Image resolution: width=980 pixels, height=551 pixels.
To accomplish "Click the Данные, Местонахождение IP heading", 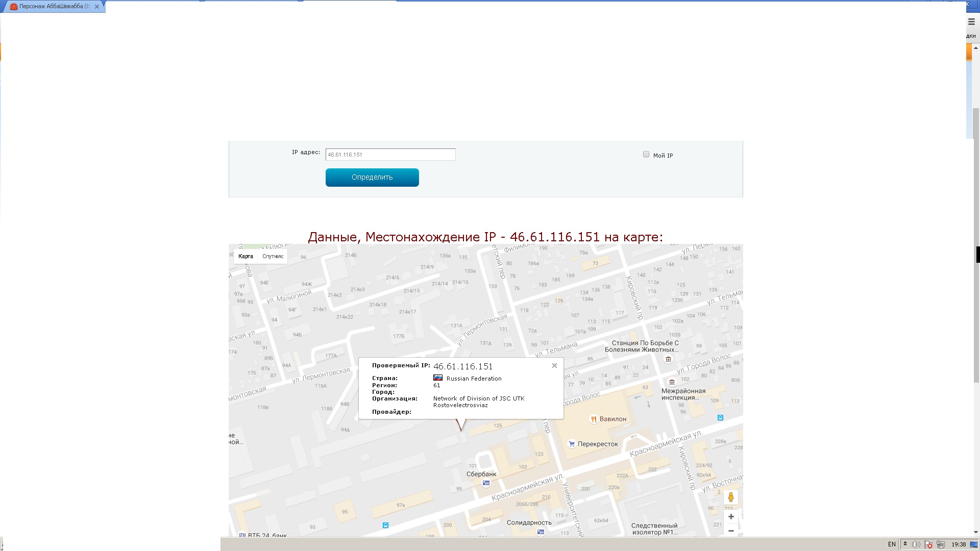I will [485, 237].
